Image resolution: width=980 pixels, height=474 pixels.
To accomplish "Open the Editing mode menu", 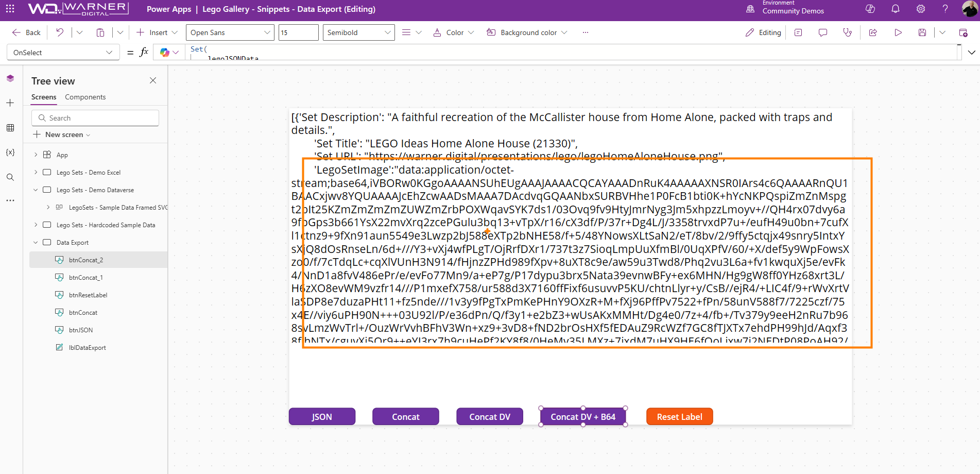I will 763,32.
